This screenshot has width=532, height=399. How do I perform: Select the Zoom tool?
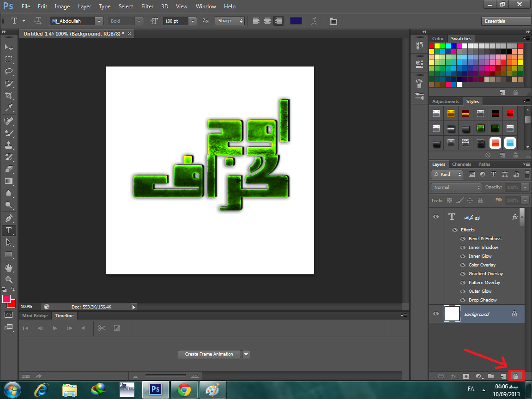[x=9, y=279]
